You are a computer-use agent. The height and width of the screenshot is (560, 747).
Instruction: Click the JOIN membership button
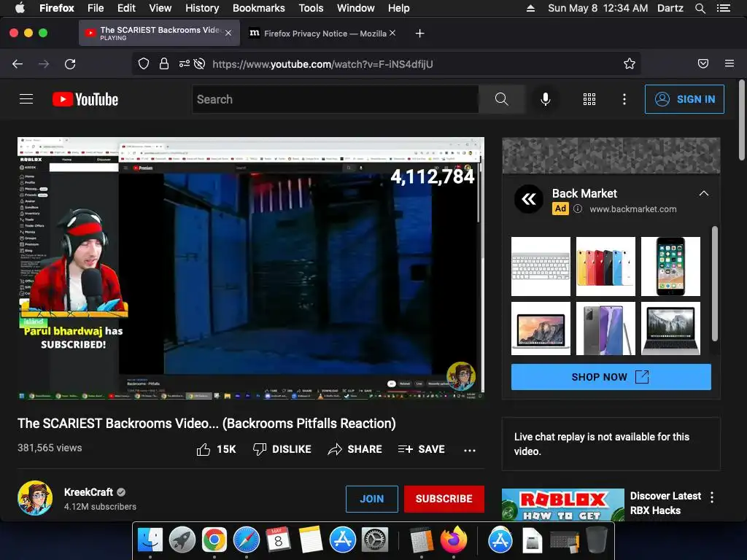(371, 499)
